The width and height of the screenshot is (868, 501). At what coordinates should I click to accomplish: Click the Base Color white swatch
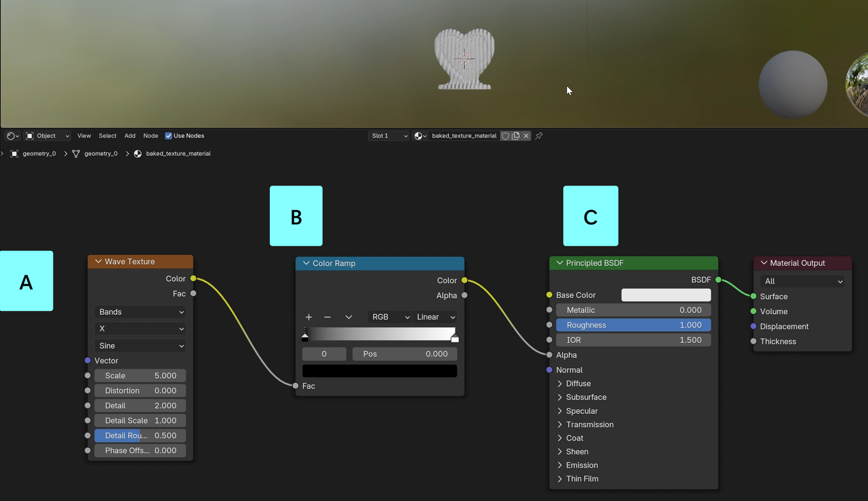pos(666,295)
